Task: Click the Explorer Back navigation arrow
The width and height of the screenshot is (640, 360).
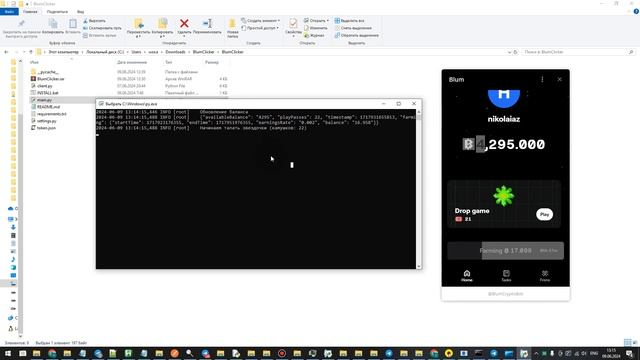Action: (x=6, y=52)
